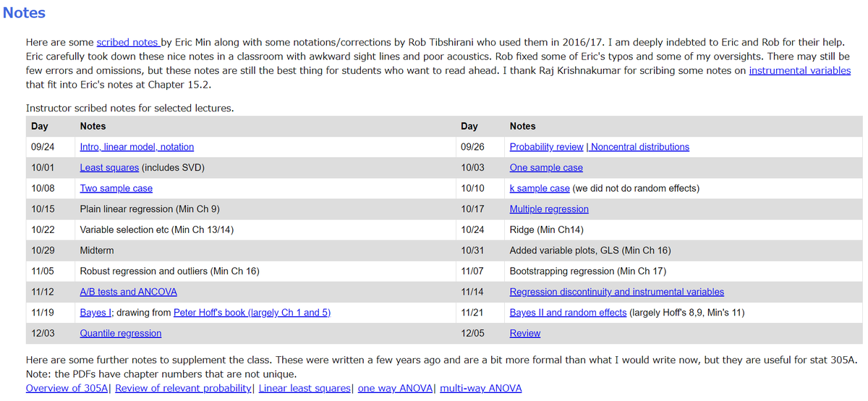Open "Bayes II and random effects" notes
Viewport: 868px width, 401px height.
click(x=568, y=313)
